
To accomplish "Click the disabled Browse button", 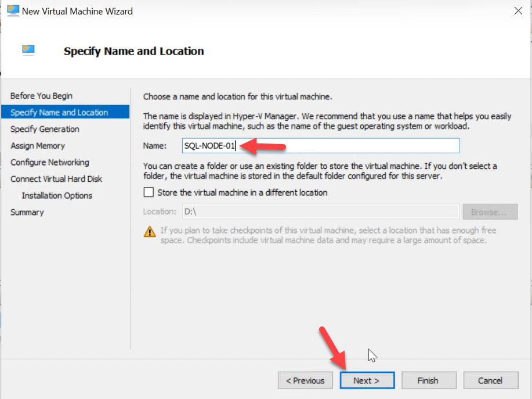I will click(490, 212).
